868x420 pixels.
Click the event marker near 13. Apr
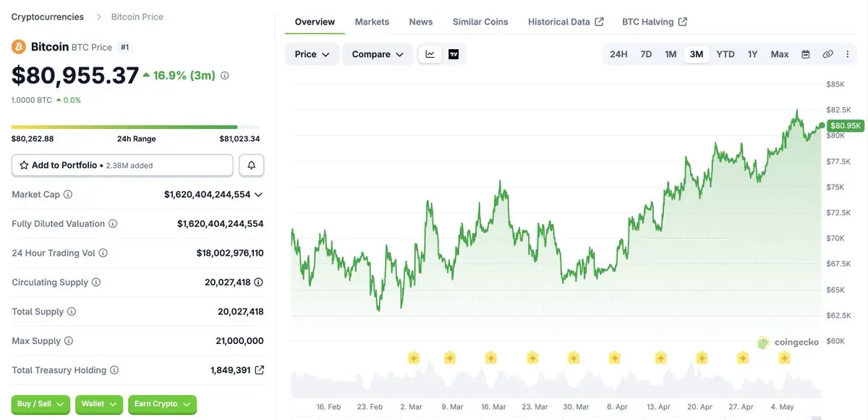tap(660, 358)
